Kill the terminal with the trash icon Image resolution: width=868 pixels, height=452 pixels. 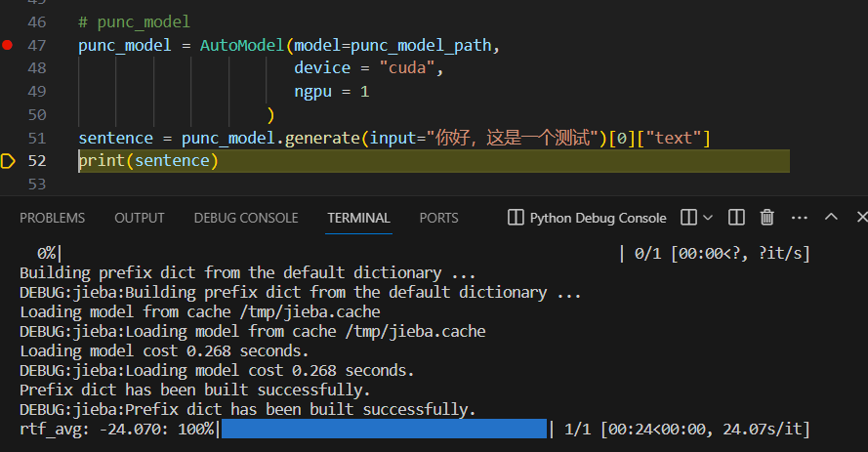766,218
